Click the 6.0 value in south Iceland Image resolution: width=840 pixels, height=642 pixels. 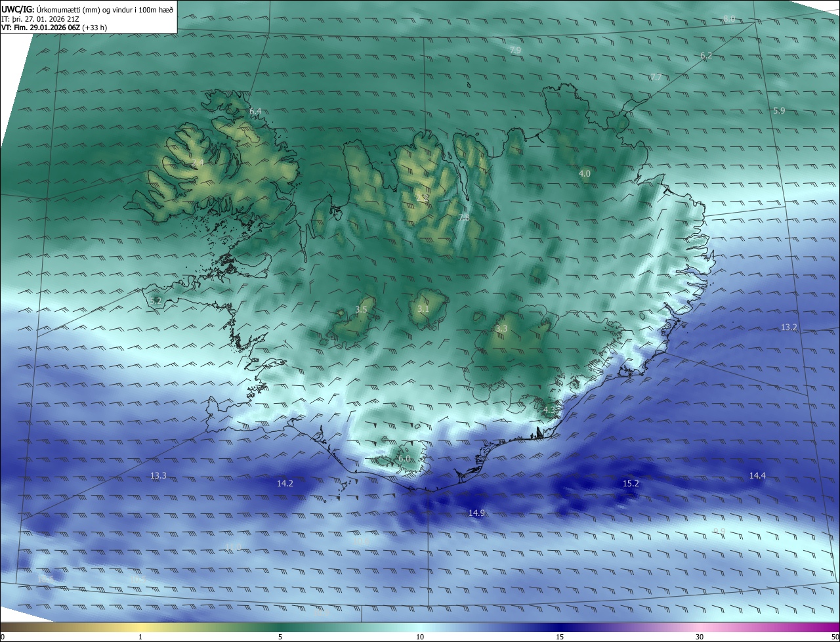point(404,459)
